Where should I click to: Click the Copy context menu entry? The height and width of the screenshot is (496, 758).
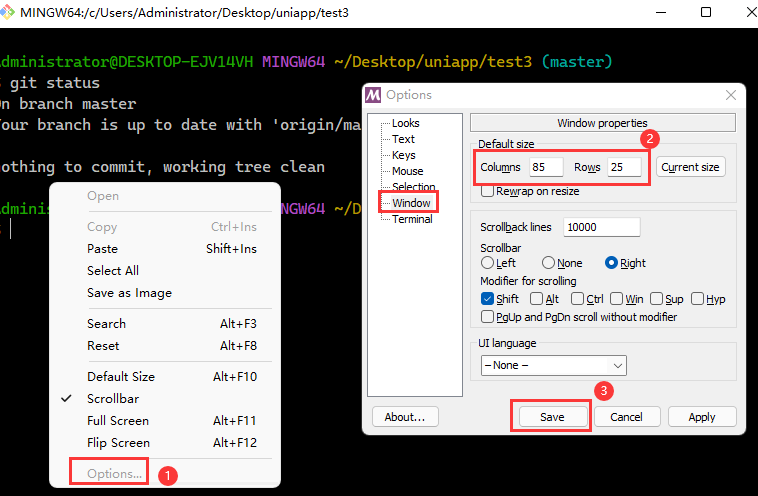pyautogui.click(x=165, y=227)
